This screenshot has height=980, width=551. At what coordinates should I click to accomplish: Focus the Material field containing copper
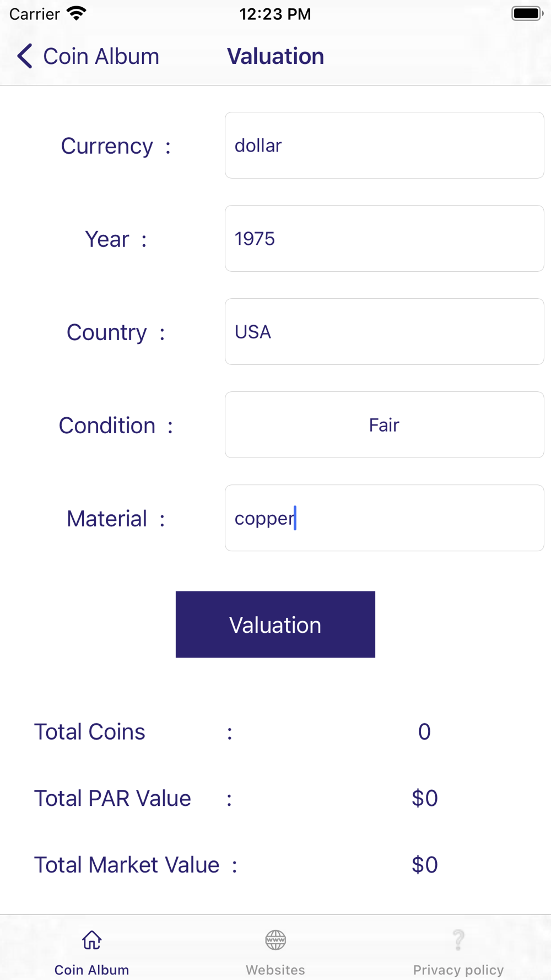[385, 518]
